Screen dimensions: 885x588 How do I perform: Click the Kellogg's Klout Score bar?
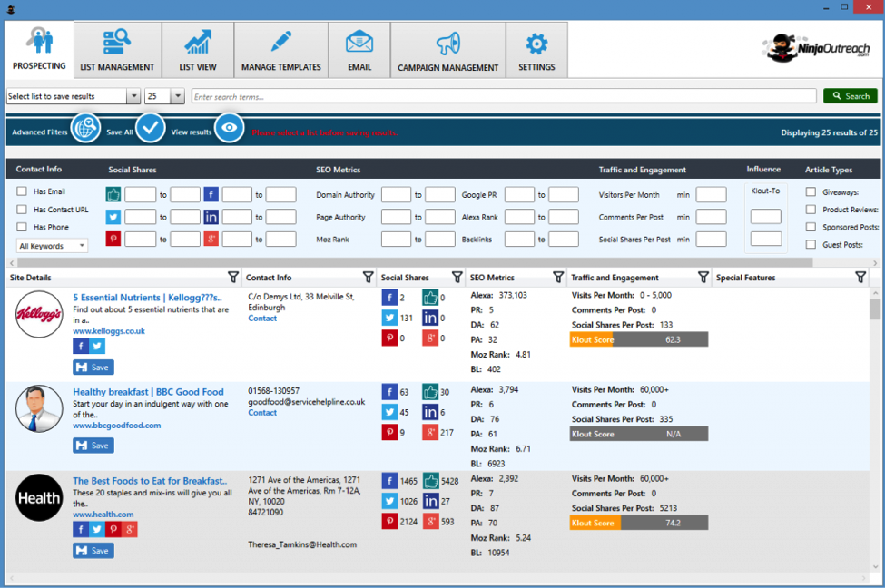[x=639, y=339]
